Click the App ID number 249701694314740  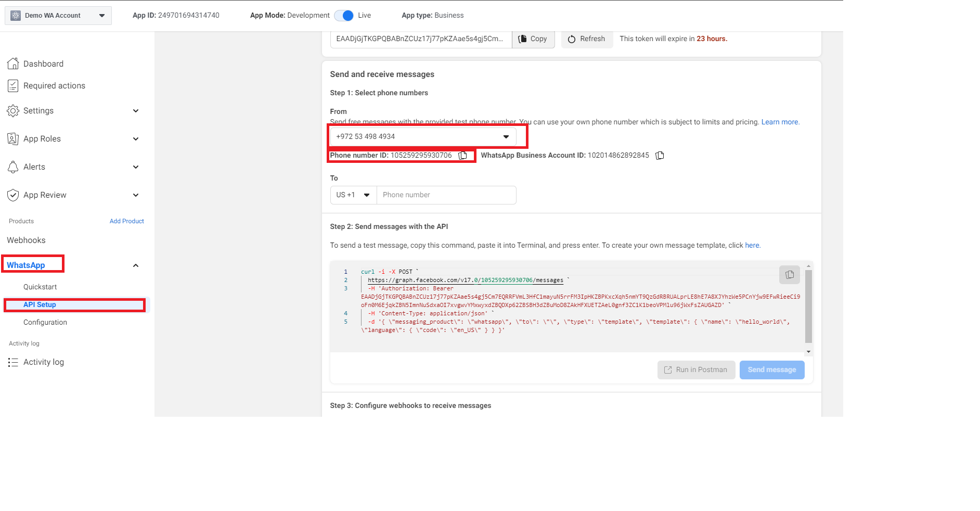pos(188,16)
